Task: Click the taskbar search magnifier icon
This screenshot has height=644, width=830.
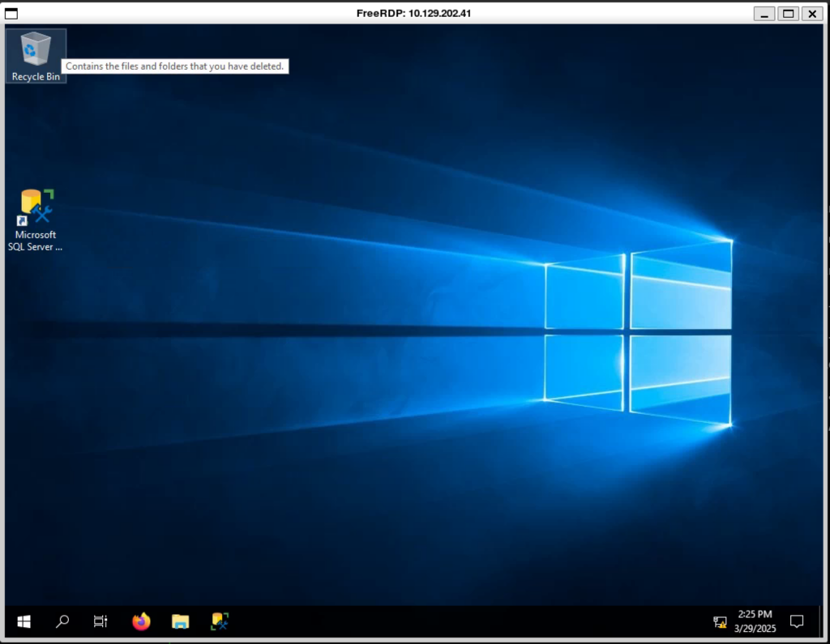Action: pos(62,621)
